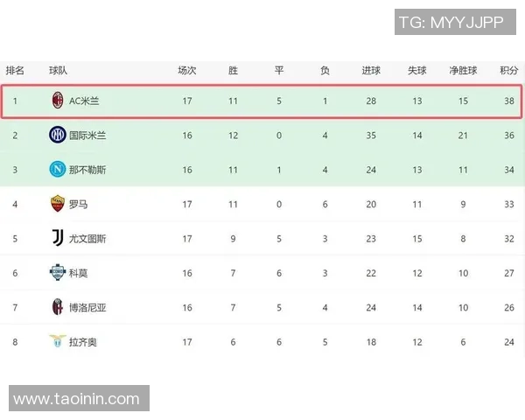Click the Inter Milan club crest

pos(58,135)
